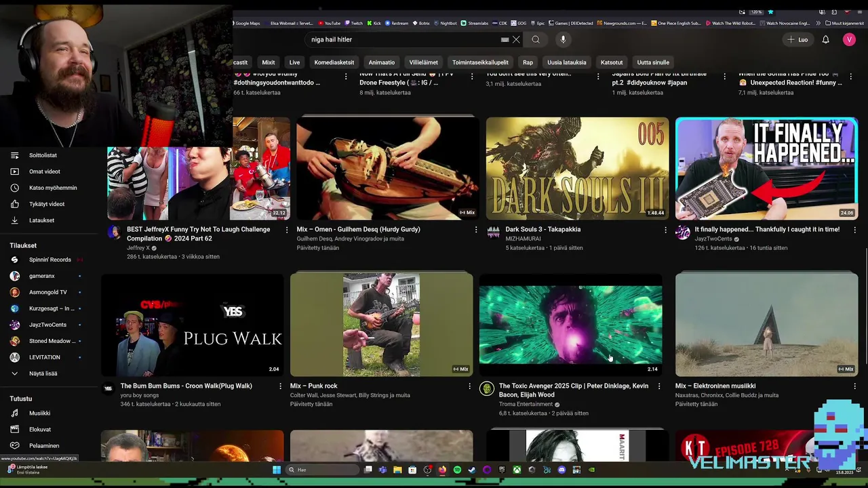This screenshot has width=868, height=488.
Task: Open the Toxic Avenger clip thumbnail
Action: tap(570, 325)
